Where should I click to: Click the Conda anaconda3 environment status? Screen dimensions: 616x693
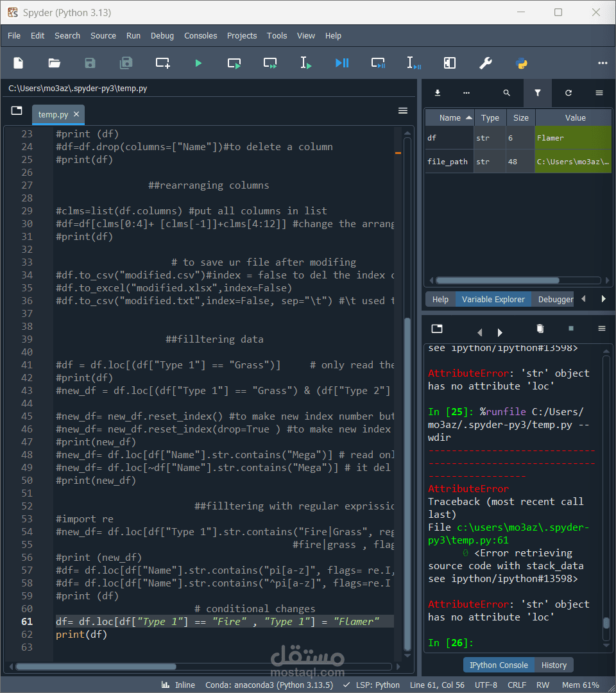point(269,685)
